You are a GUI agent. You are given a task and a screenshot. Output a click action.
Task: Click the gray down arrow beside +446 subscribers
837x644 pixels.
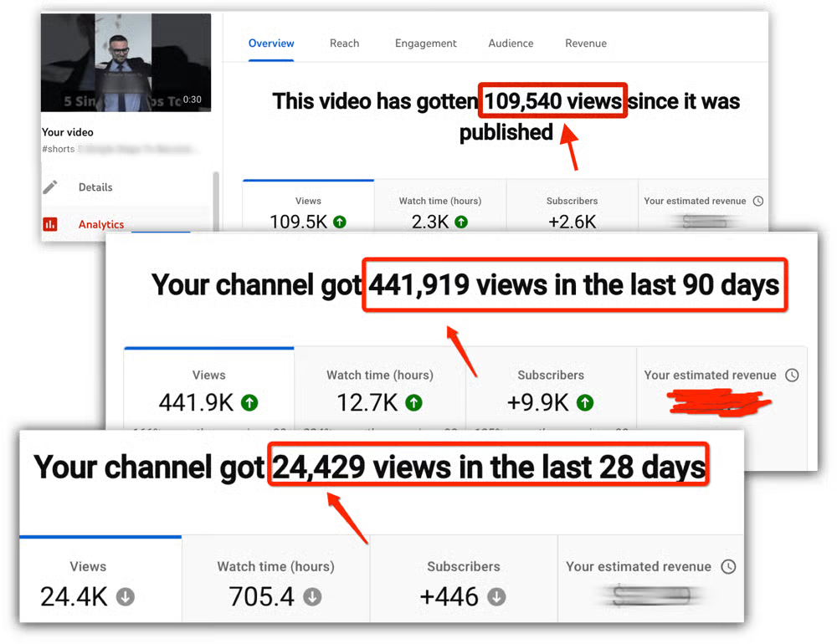(x=496, y=597)
